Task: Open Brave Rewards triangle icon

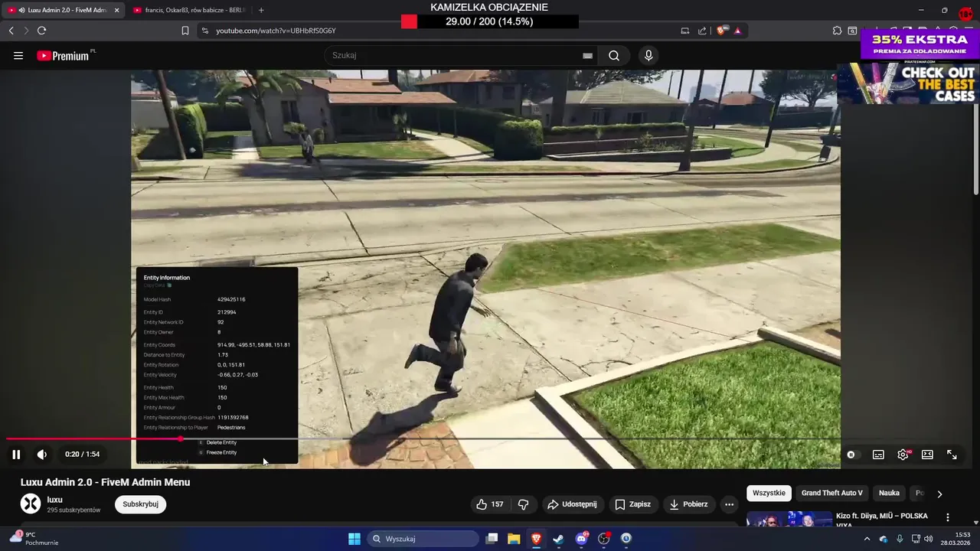Action: (x=737, y=31)
